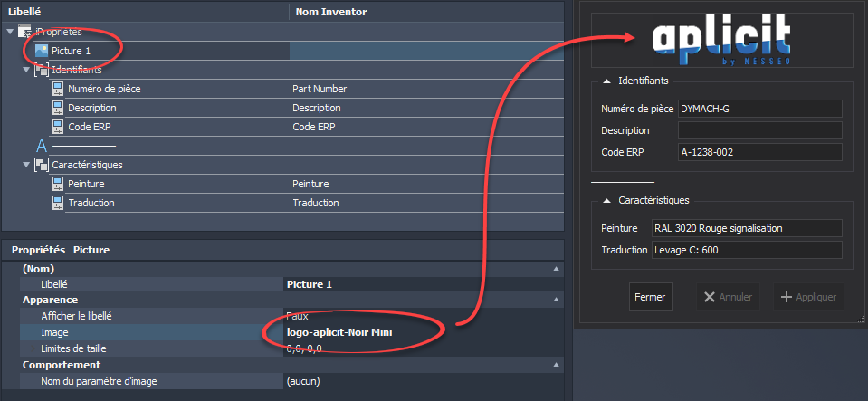Viewport: 868px width, 401px height.
Task: Click the Numéro de pièce input field
Action: tap(759, 110)
